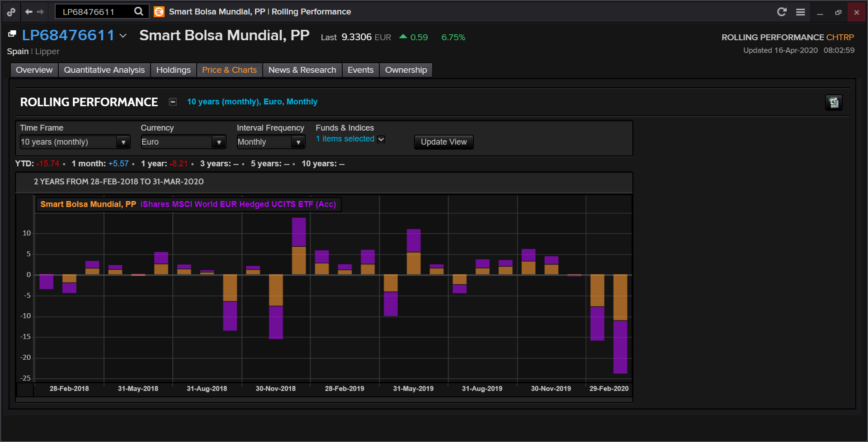Open the Interval Frequency Monthly dropdown

pyautogui.click(x=271, y=142)
